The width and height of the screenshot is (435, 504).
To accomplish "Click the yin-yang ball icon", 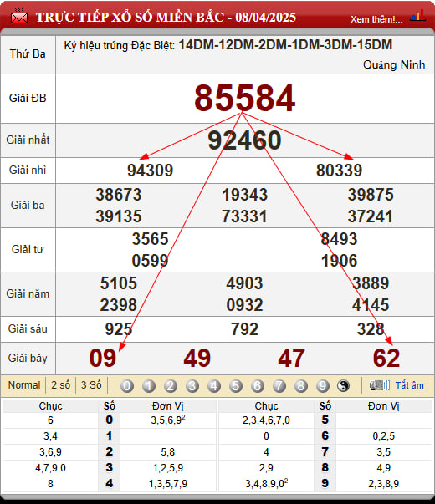I will [x=343, y=385].
